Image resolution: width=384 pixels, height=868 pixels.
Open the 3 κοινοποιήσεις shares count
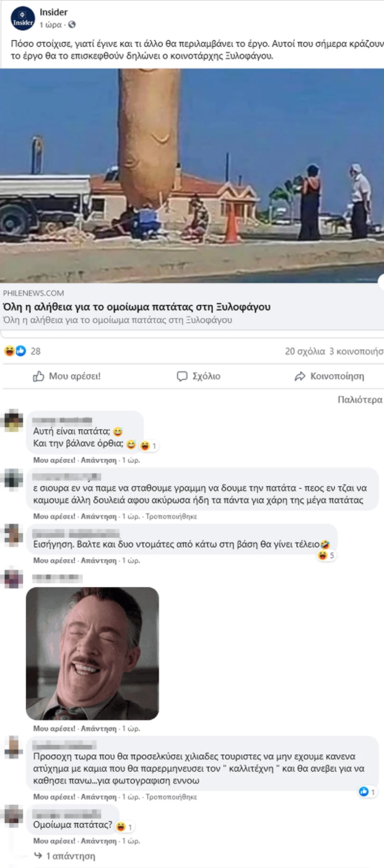click(x=356, y=351)
